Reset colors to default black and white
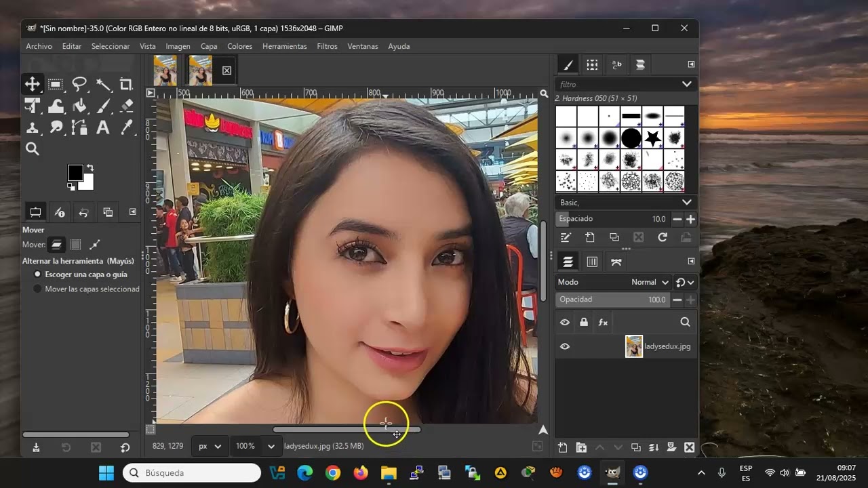 tap(71, 186)
